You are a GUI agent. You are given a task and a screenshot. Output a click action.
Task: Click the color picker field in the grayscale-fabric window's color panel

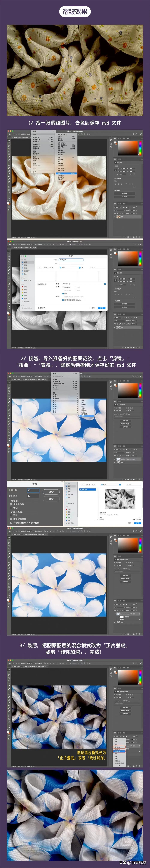(x=128, y=259)
